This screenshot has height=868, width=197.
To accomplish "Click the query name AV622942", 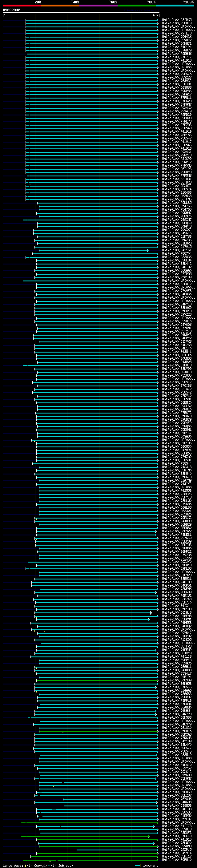I will tap(11, 10).
